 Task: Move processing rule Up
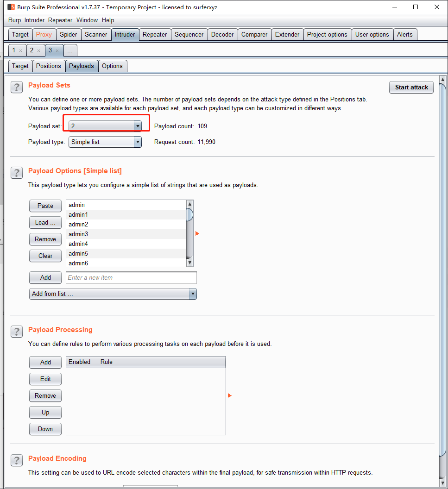[x=45, y=412]
